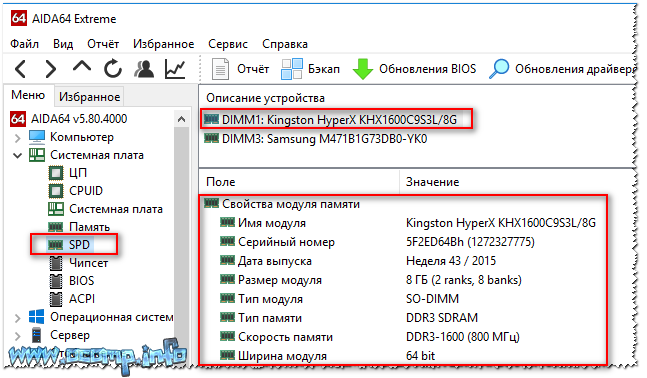This screenshot has height=378, width=647.
Task: Open the Справка menu
Action: pos(285,44)
